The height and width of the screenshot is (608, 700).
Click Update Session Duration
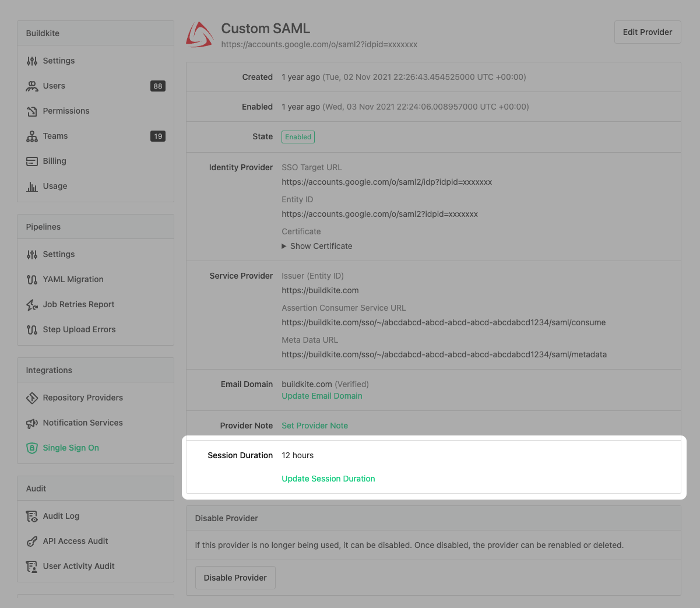328,479
